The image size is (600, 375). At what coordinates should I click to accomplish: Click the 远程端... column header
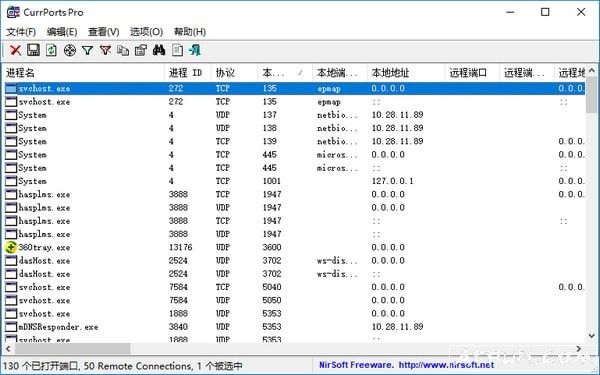527,73
